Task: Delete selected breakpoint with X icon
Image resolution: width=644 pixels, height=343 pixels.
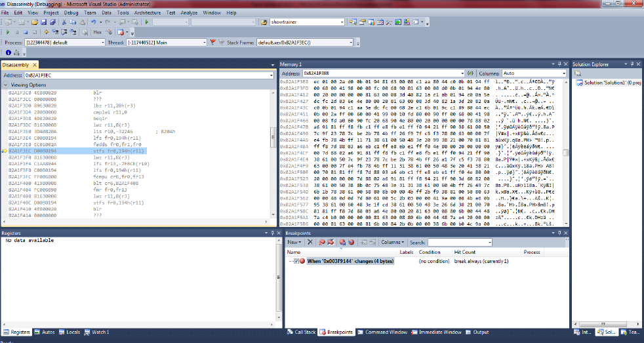Action: click(311, 242)
